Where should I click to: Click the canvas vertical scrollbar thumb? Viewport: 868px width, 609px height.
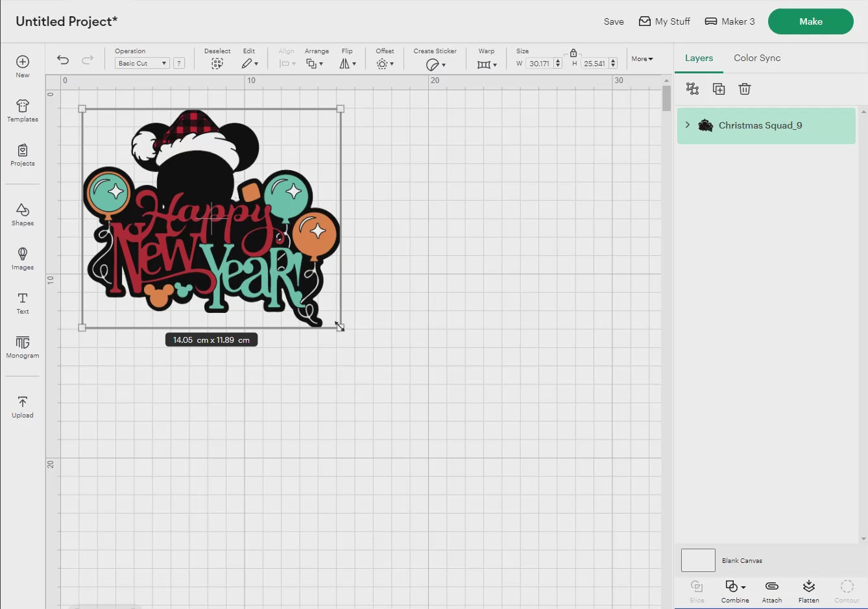coord(666,99)
